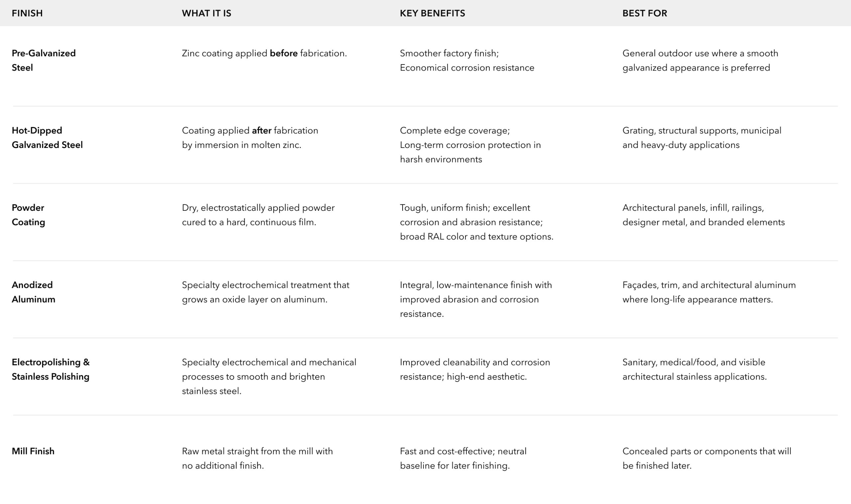
Task: Click "grows an oxide layer on aluminum" text
Action: (x=254, y=299)
